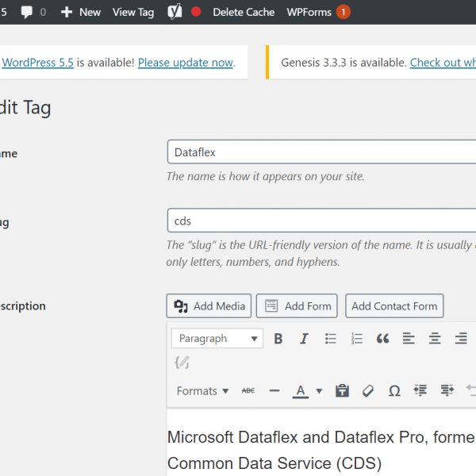Align text center
This screenshot has height=476, width=476.
click(435, 338)
